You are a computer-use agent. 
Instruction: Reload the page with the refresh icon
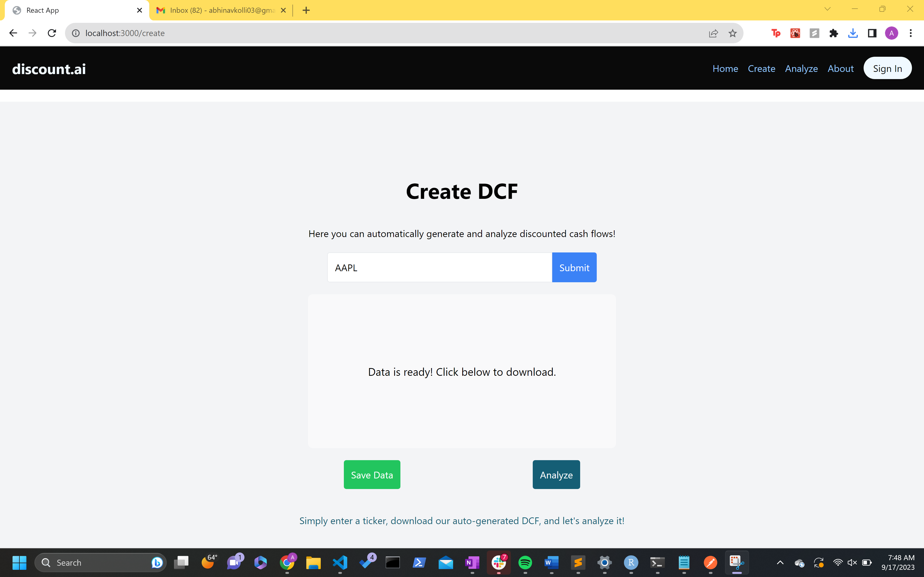click(52, 33)
